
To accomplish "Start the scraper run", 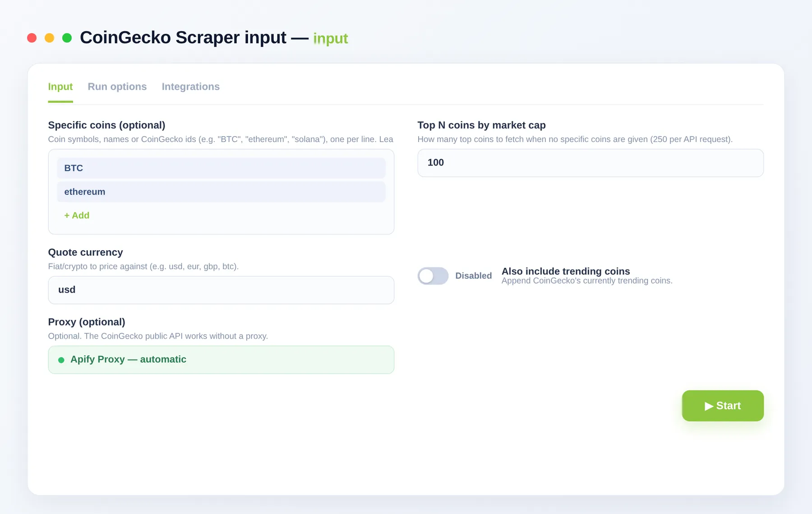I will tap(723, 406).
